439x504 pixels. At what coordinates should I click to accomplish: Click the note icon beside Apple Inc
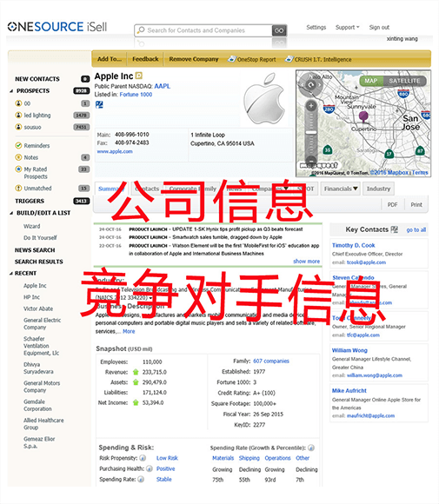pos(138,76)
